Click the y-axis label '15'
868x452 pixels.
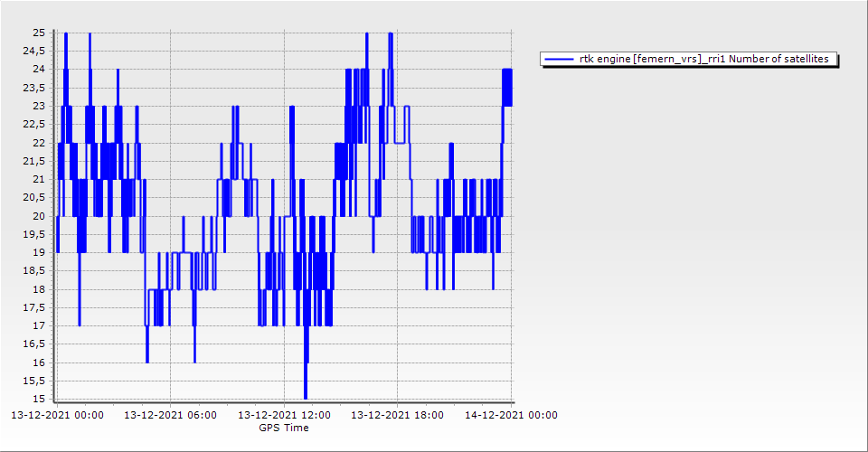coord(39,399)
